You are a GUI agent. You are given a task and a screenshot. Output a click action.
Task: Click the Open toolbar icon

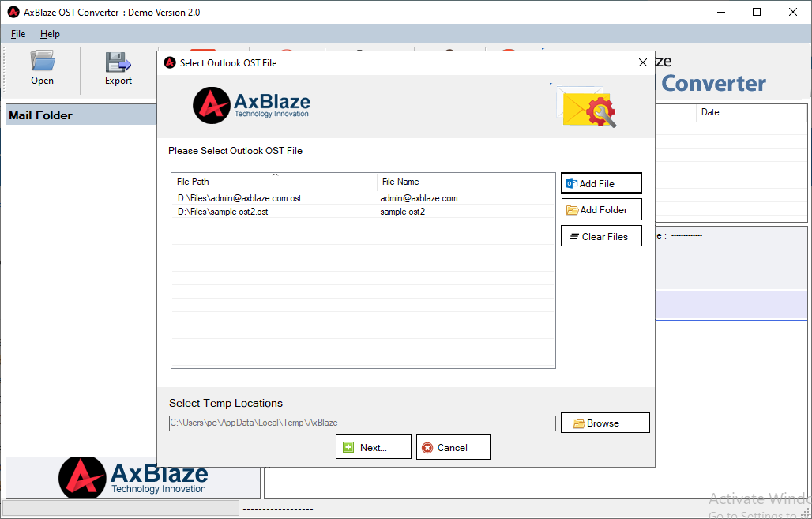click(42, 68)
